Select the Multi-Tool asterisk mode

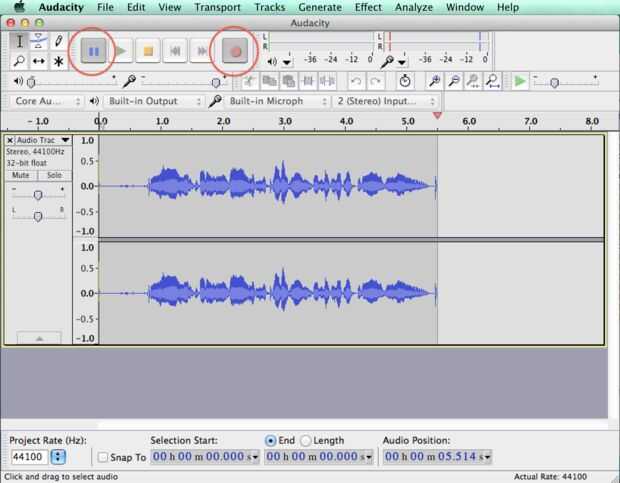[59, 61]
